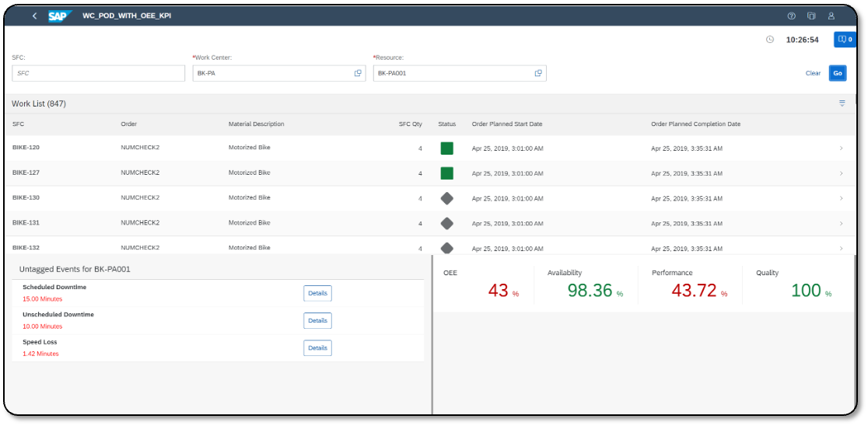The image size is (868, 426).
Task: Open the user profile icon
Action: click(831, 16)
